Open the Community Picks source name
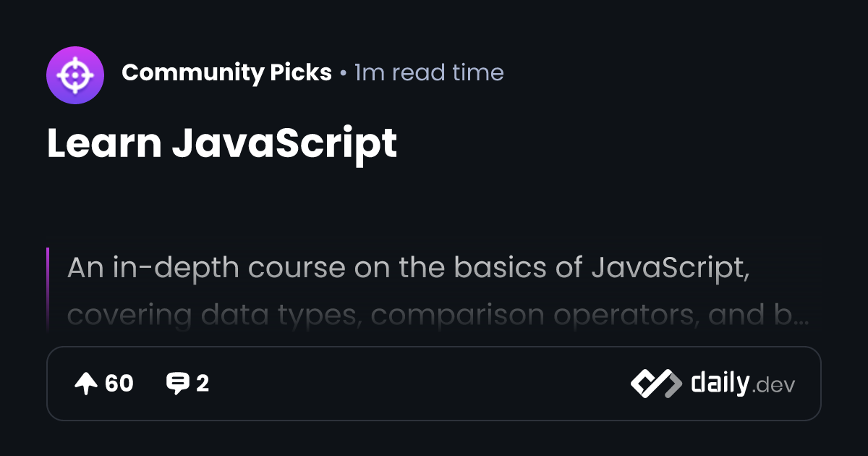 [x=226, y=73]
